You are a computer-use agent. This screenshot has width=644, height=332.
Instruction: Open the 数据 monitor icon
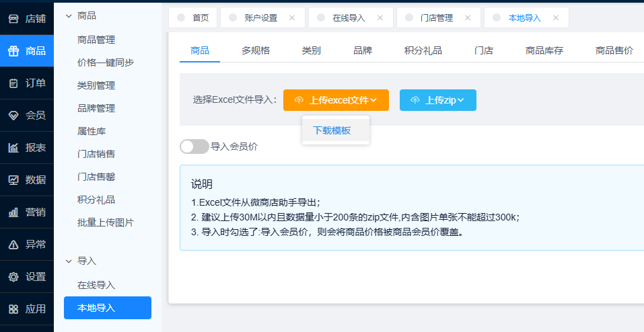point(13,179)
